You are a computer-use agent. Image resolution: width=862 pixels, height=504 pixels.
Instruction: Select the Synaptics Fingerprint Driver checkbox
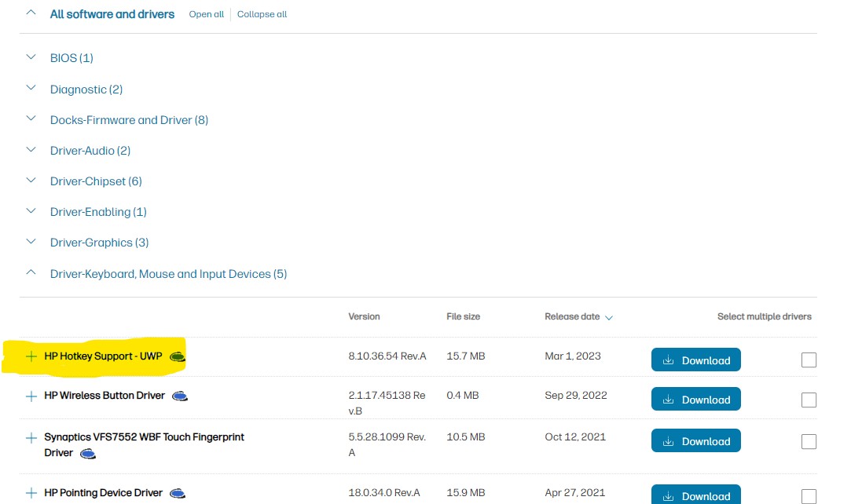tap(809, 441)
